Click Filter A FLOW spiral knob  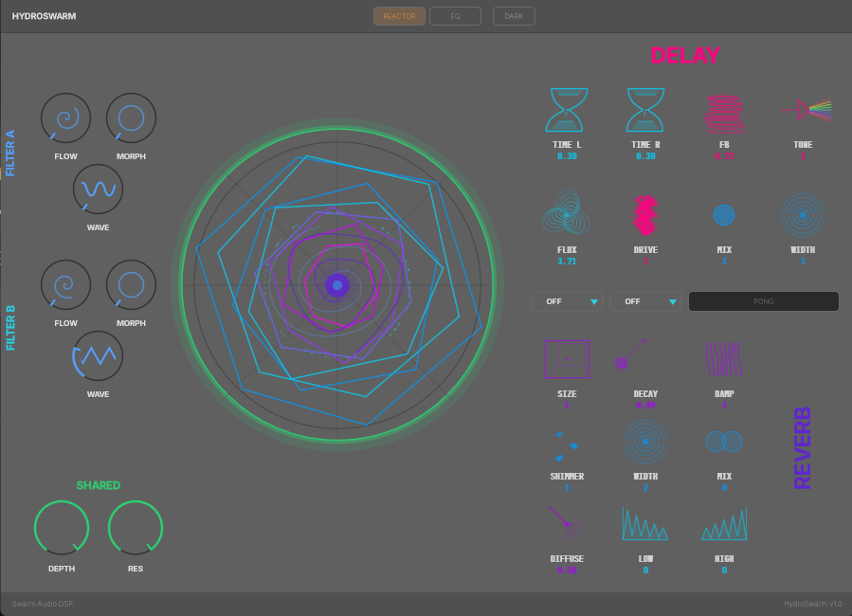(65, 118)
